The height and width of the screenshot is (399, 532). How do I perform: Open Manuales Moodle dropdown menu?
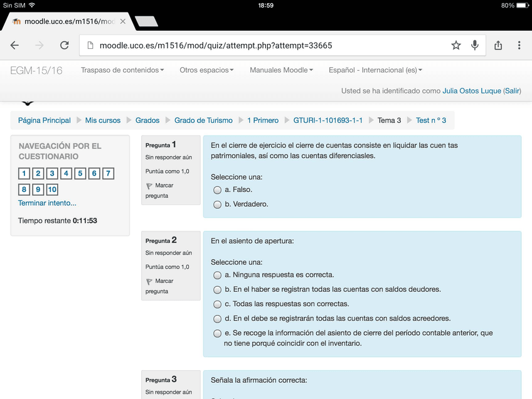coord(281,70)
